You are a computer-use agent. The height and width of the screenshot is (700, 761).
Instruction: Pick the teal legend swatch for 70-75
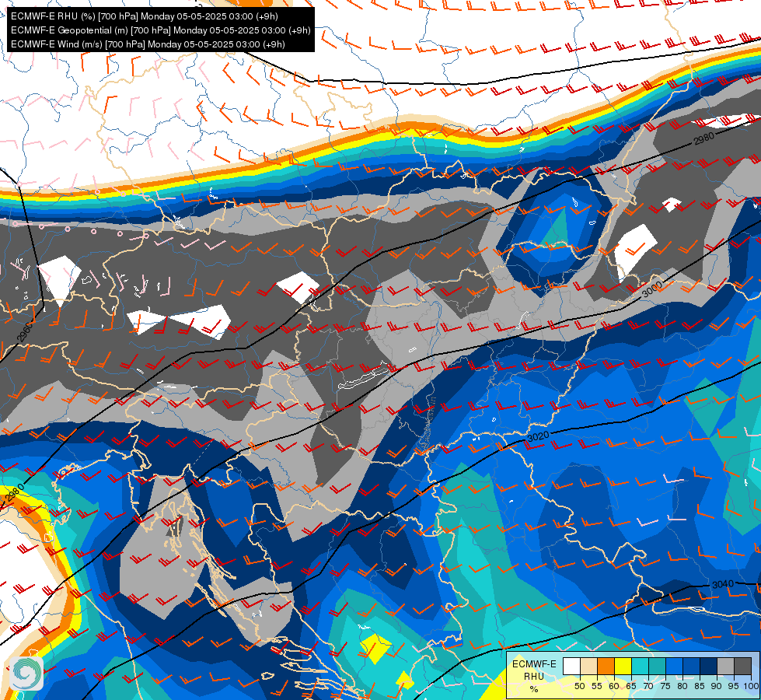pyautogui.click(x=657, y=666)
